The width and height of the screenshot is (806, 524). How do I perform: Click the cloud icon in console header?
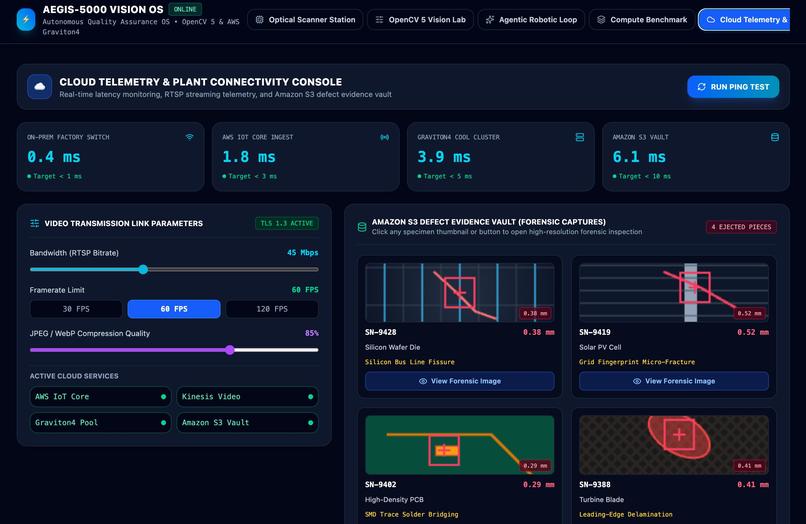(x=40, y=87)
